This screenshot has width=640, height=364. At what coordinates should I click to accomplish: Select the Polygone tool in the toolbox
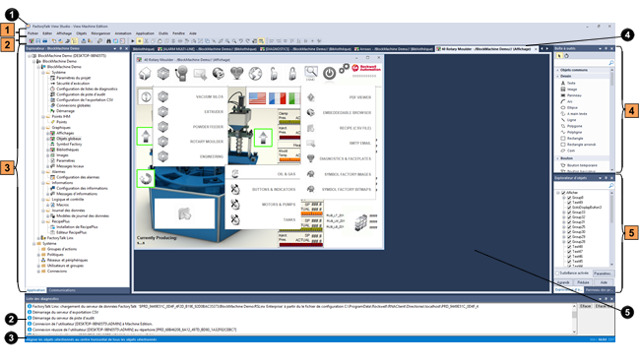pos(571,126)
